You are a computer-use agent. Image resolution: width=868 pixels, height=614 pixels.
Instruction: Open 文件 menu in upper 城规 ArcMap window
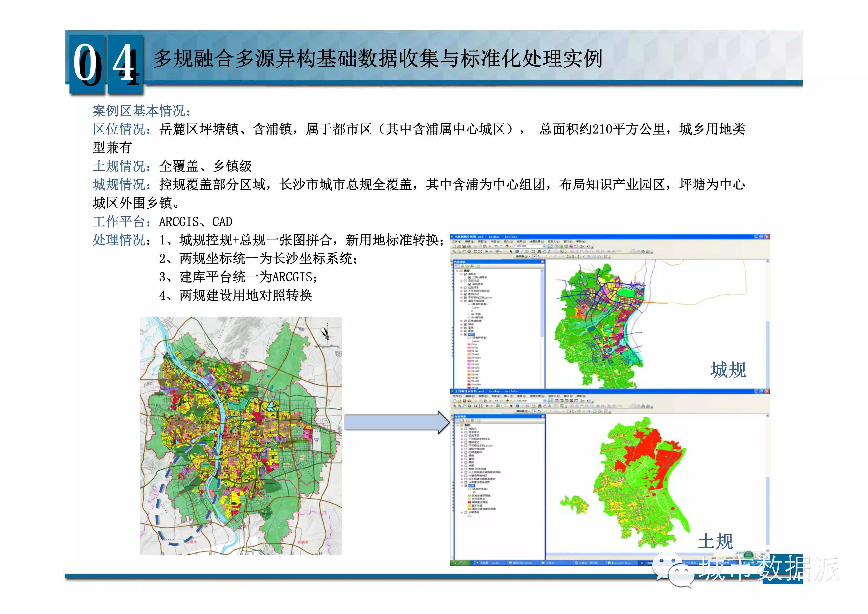(x=457, y=242)
